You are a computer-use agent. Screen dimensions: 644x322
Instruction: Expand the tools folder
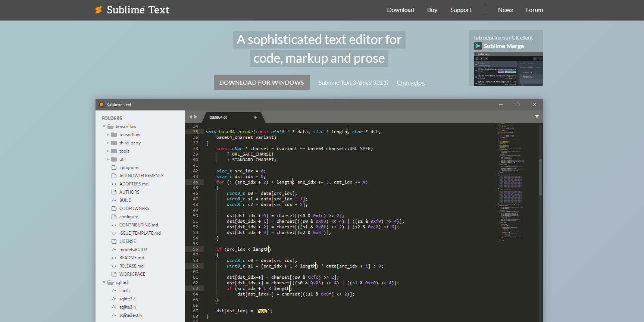point(108,151)
